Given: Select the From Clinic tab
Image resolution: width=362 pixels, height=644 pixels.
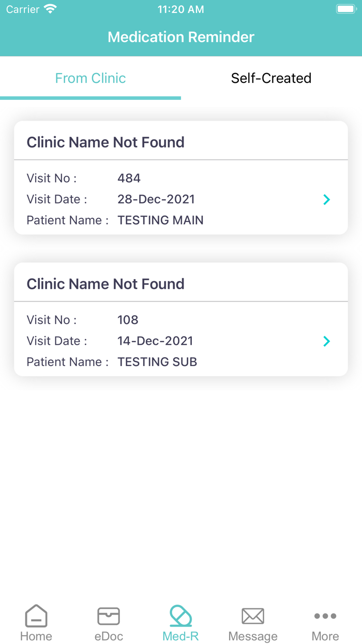Looking at the screenshot, I should tap(90, 78).
